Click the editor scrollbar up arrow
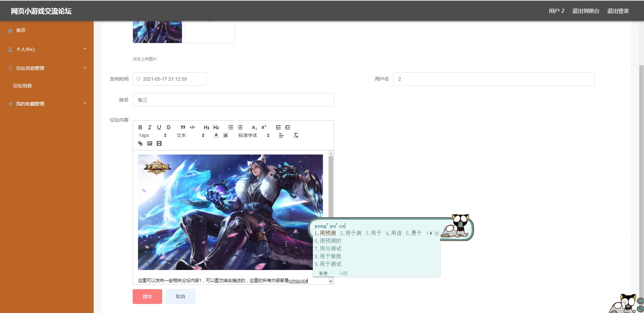This screenshot has width=644, height=313. tap(331, 153)
